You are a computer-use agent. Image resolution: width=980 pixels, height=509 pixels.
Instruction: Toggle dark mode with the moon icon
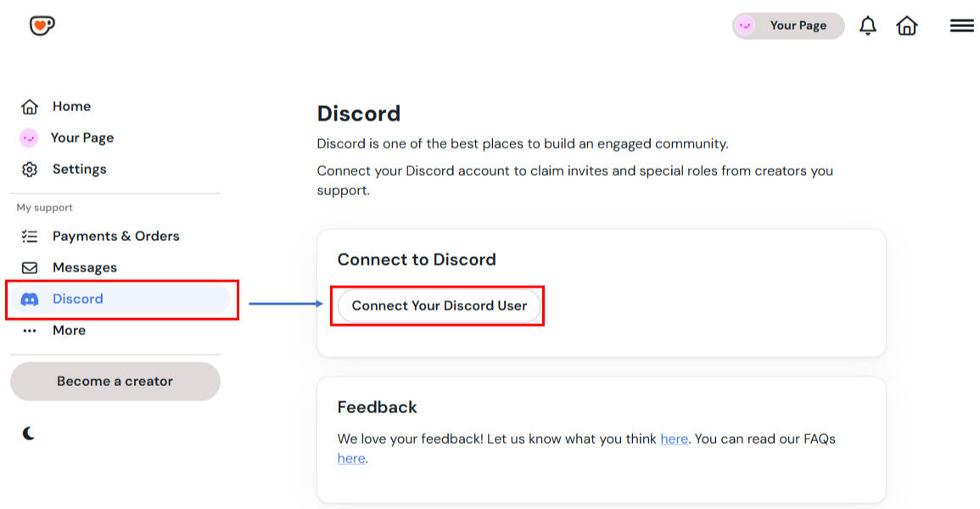click(29, 433)
